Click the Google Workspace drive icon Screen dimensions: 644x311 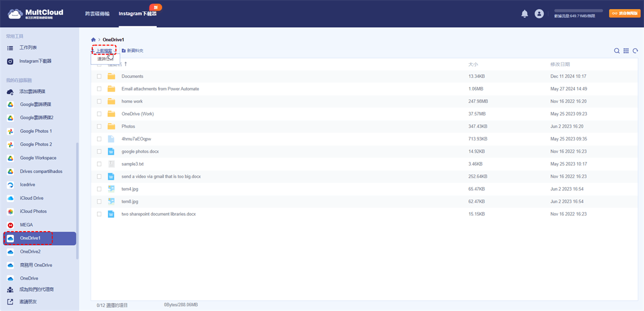tap(10, 158)
